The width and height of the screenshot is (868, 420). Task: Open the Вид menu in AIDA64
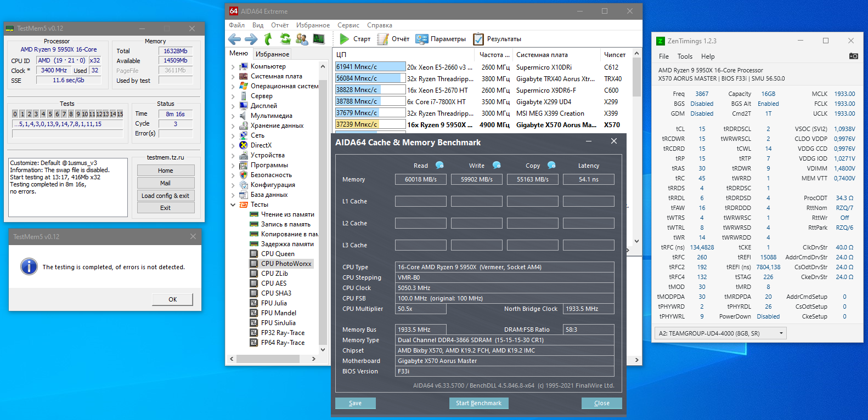point(258,25)
